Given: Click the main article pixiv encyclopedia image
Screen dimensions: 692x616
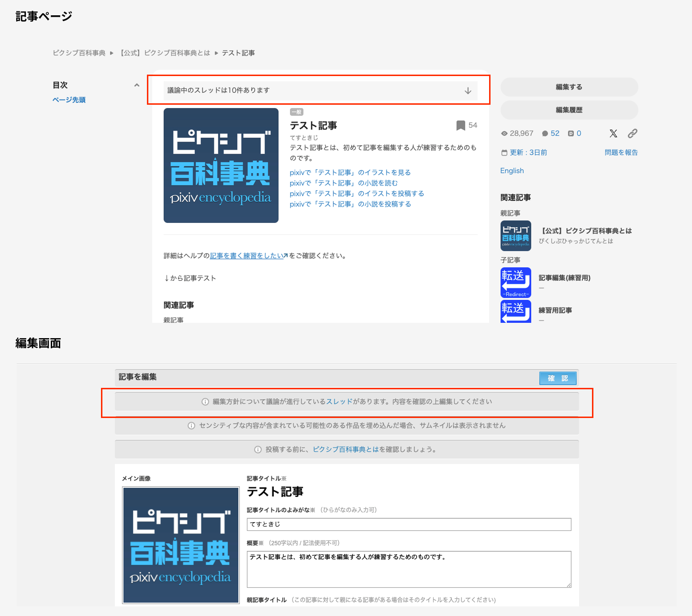Looking at the screenshot, I should point(221,165).
